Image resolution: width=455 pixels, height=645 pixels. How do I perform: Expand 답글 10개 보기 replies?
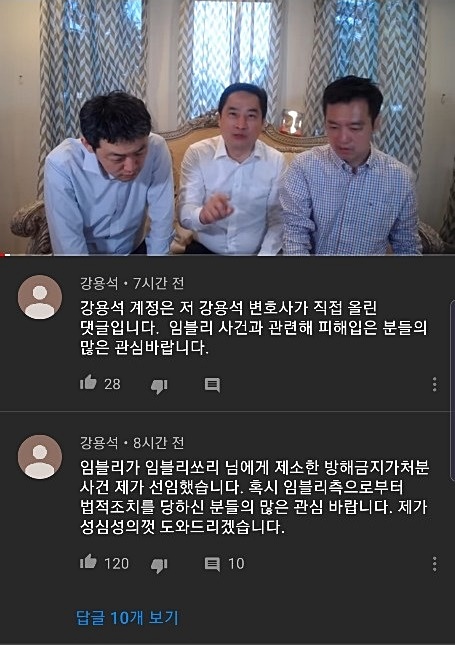point(127,618)
